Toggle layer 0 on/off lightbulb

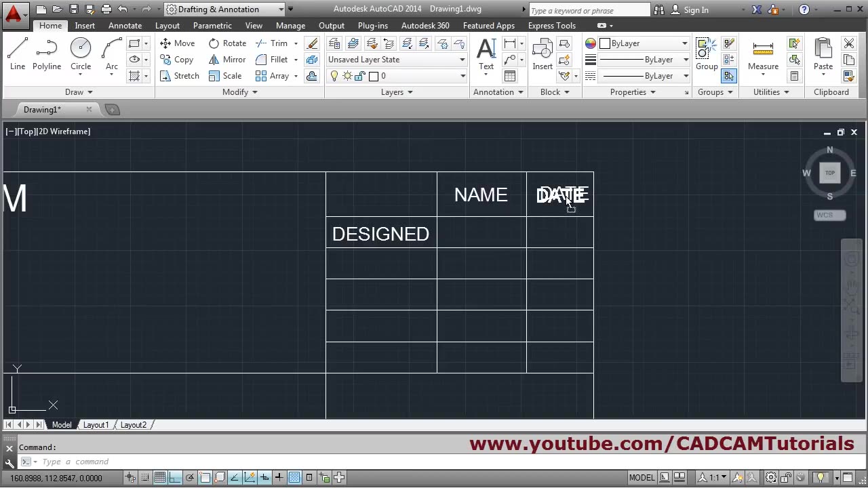tap(334, 76)
